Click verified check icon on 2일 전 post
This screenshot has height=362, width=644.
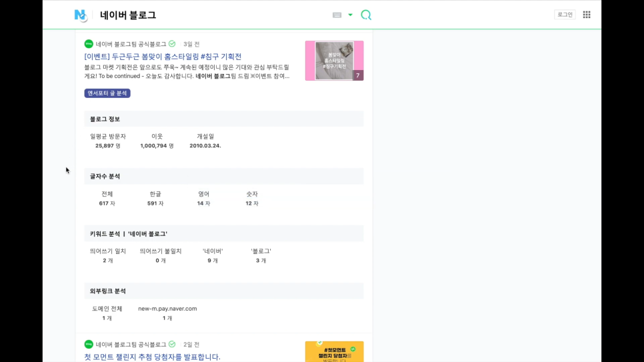tap(172, 344)
